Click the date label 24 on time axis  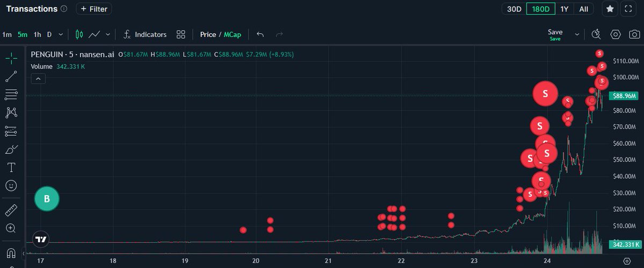tap(547, 261)
